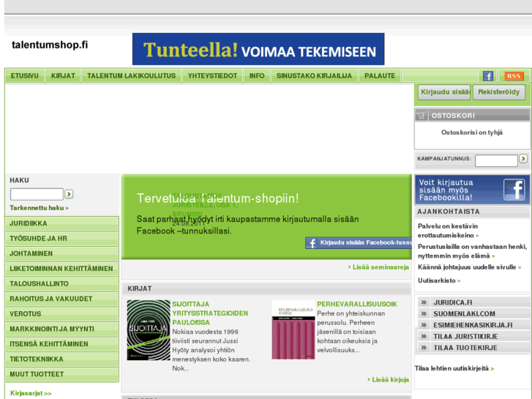Click Kirjaudu sisään Facebook-tunnuksilla button
The width and height of the screenshot is (532, 399).
click(359, 242)
